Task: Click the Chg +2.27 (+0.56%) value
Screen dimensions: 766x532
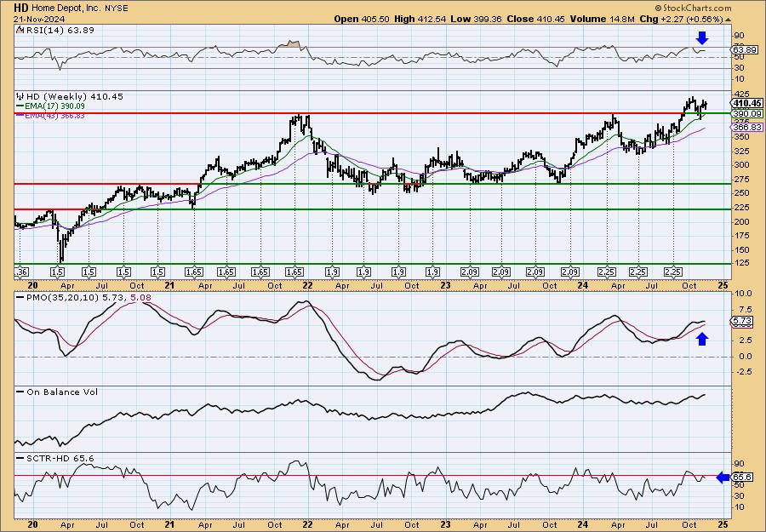Action: coord(681,19)
